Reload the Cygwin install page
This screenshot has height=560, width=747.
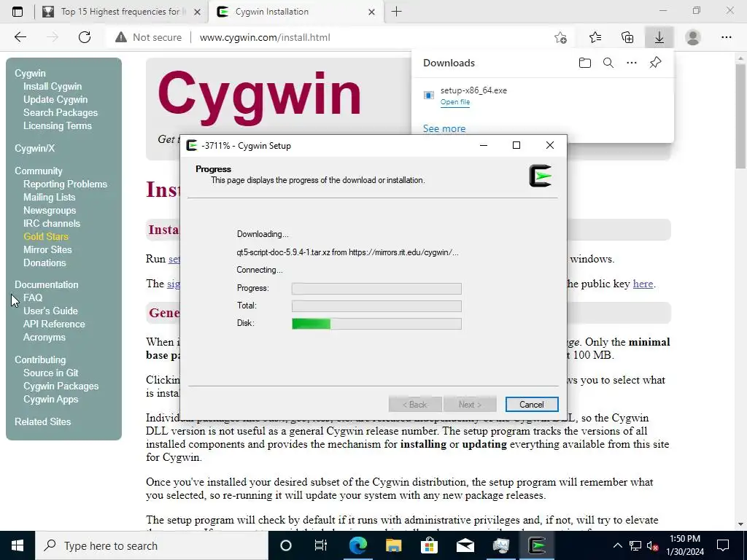(85, 37)
